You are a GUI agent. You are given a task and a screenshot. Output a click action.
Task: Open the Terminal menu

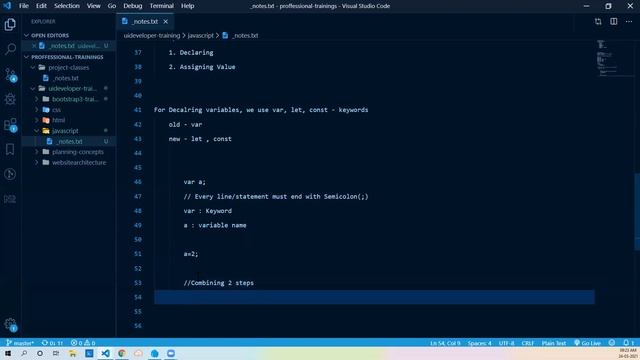point(161,6)
